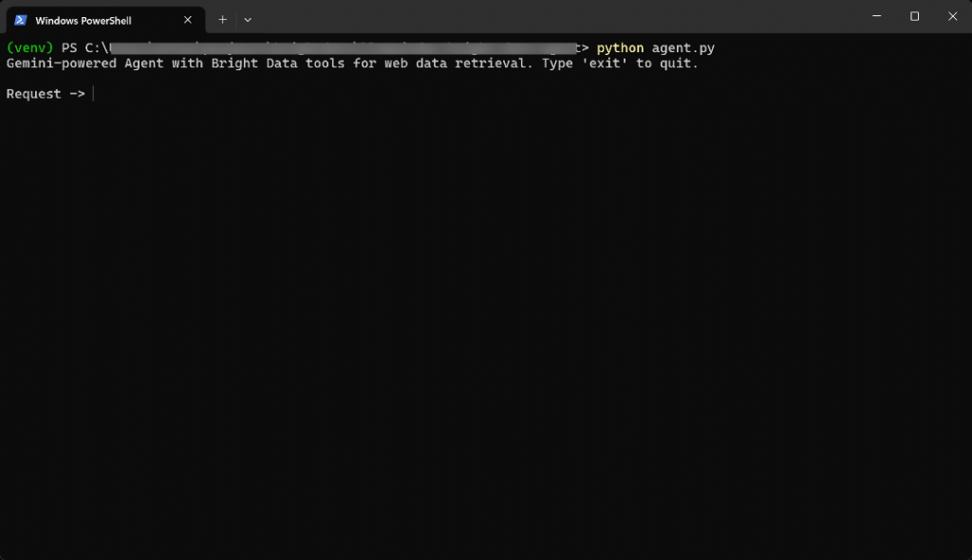Click the arrow symbol after Request
Image resolution: width=972 pixels, height=560 pixels.
pos(78,93)
